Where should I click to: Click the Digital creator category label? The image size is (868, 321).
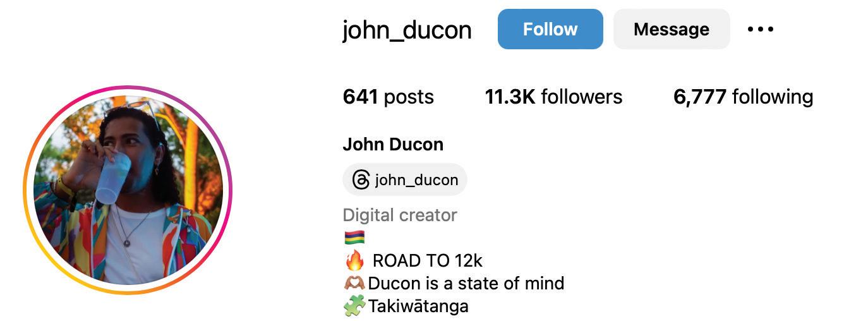tap(400, 215)
